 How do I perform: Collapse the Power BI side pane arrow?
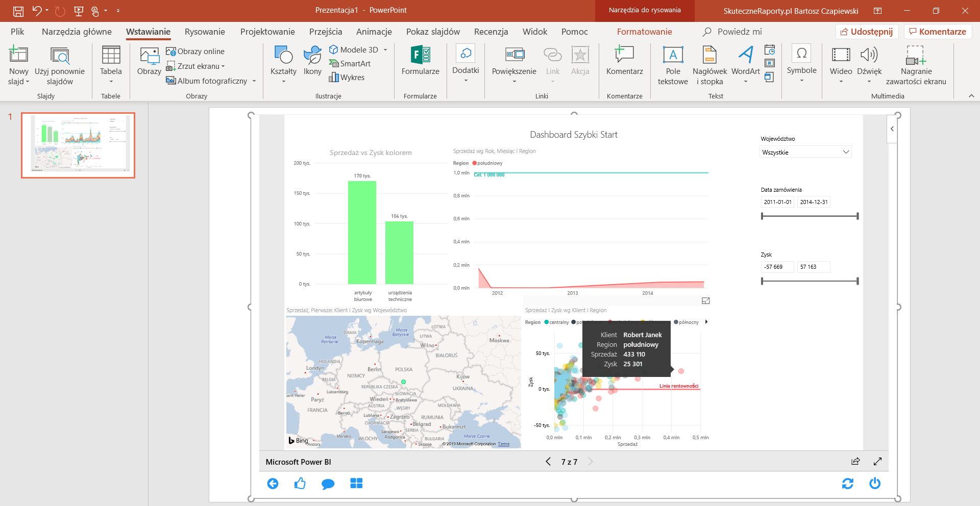tap(892, 129)
